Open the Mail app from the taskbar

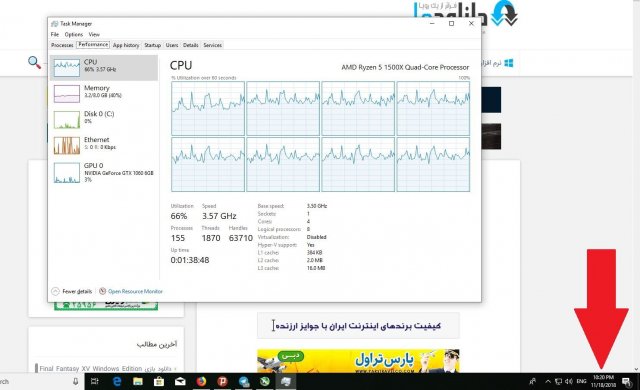pyautogui.click(x=180, y=381)
